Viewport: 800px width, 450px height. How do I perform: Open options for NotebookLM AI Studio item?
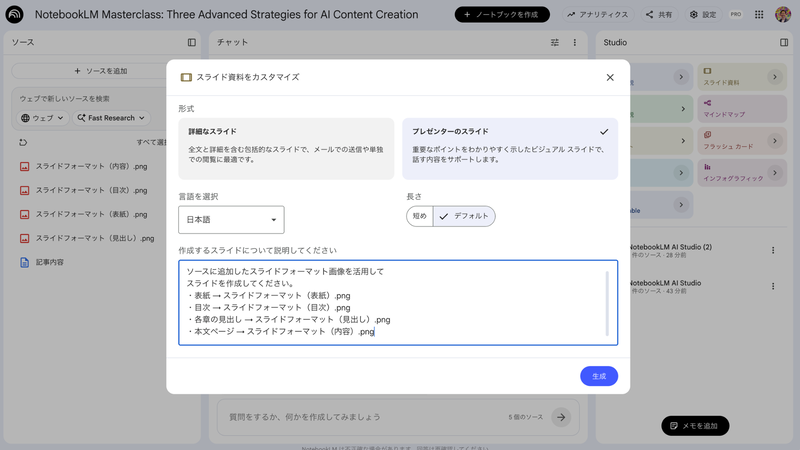pos(773,286)
